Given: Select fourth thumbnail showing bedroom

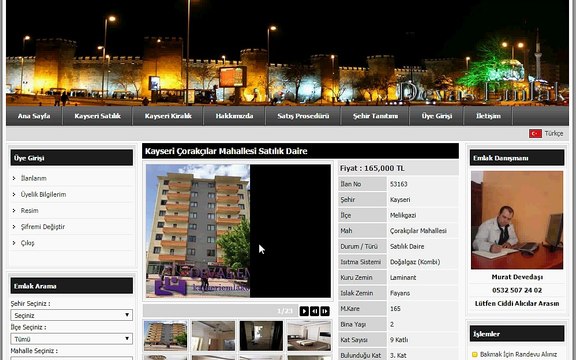Looking at the screenshot, I should pos(309,336).
